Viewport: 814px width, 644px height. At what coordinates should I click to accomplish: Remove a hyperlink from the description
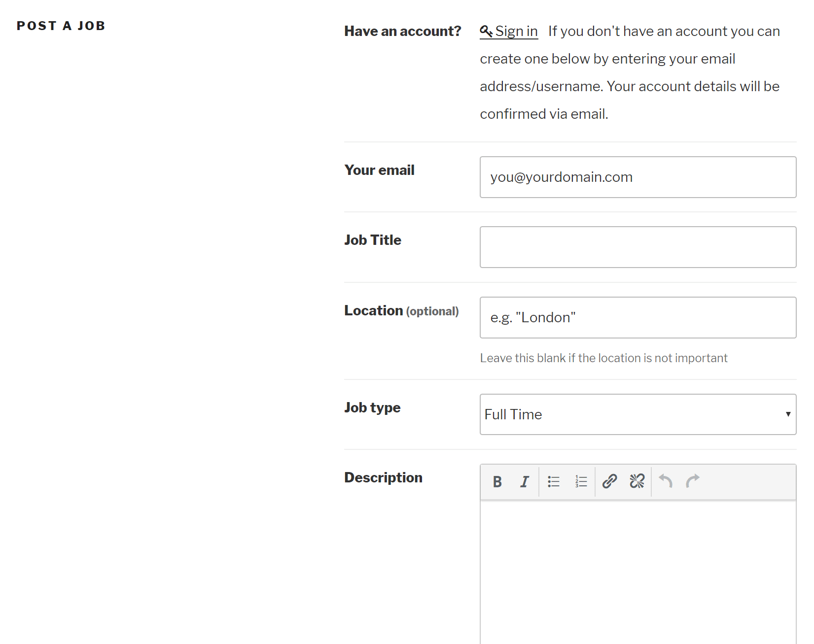click(637, 481)
